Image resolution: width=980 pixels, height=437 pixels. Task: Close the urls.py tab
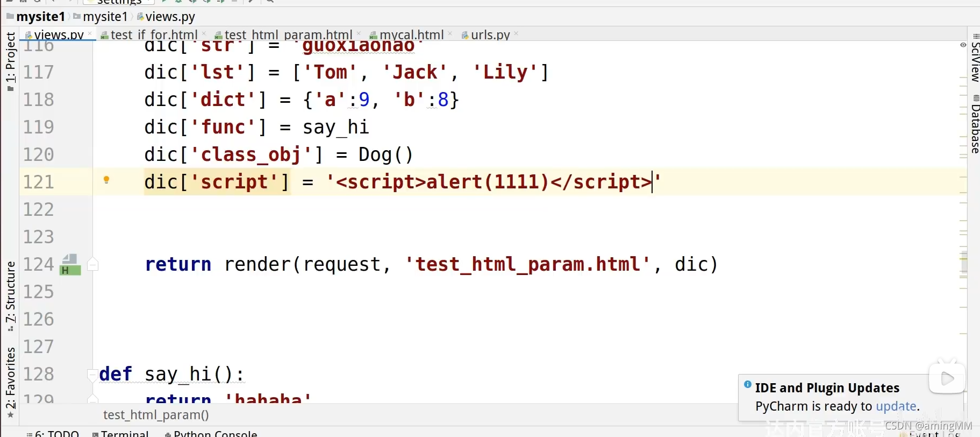pyautogui.click(x=516, y=34)
